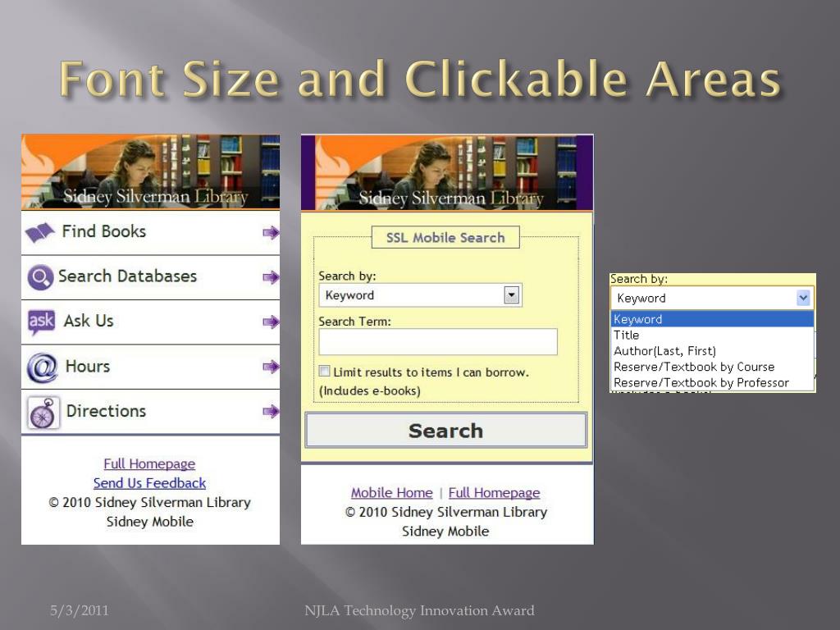840x630 pixels.
Task: Click the library banner above SSL Mobile Search
Action: click(x=447, y=172)
